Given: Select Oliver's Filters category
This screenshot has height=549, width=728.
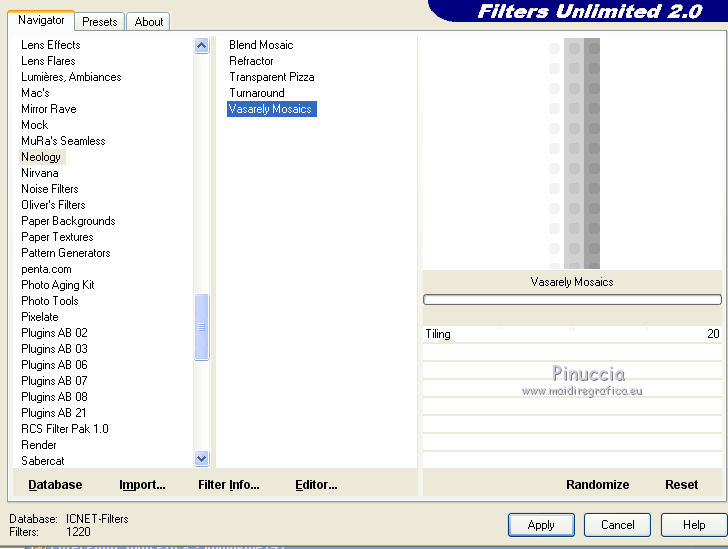Looking at the screenshot, I should coord(53,205).
